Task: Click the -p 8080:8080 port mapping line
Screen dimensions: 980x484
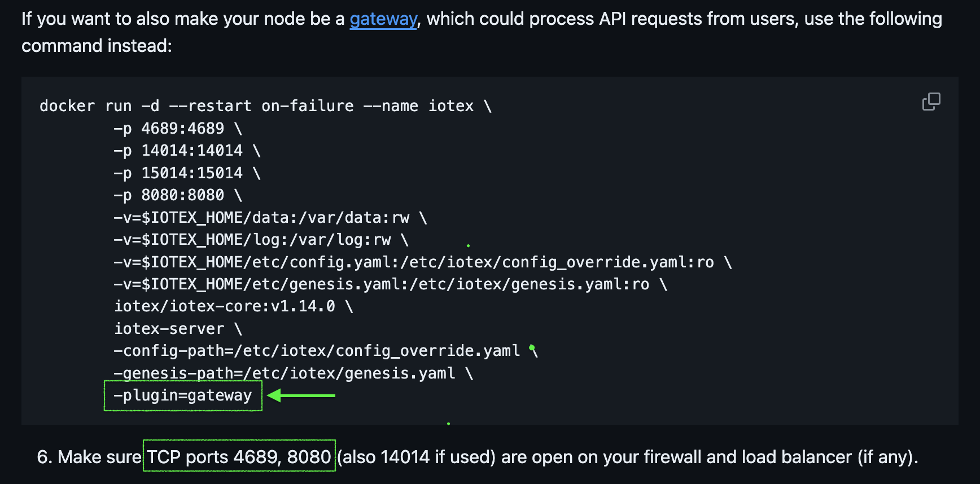Action: tap(177, 195)
